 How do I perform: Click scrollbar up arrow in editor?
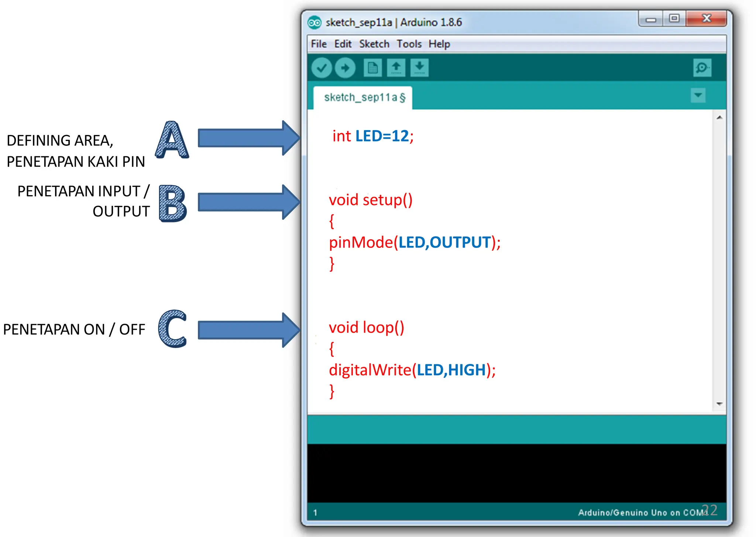click(x=719, y=118)
